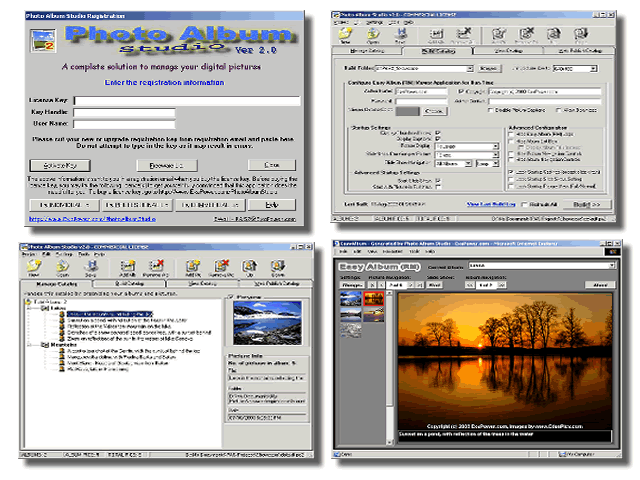Collapse the Mountains album tree node
The width and height of the screenshot is (640, 480).
click(30, 345)
